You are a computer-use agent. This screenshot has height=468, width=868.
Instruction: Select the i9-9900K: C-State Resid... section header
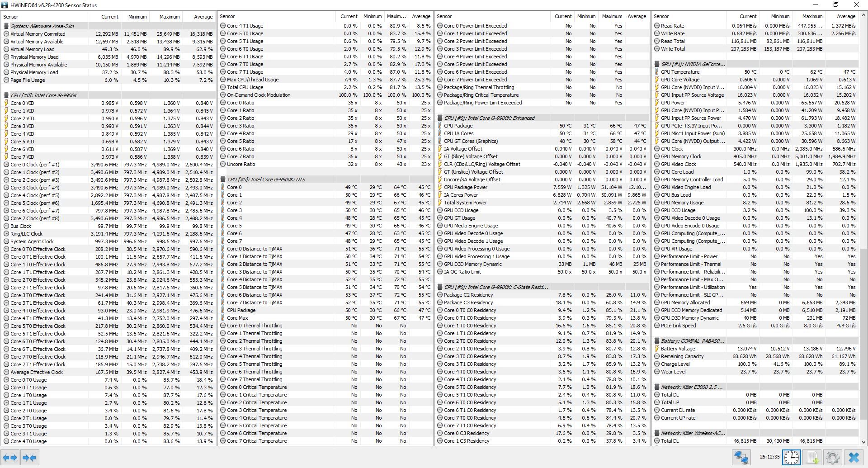click(x=542, y=287)
